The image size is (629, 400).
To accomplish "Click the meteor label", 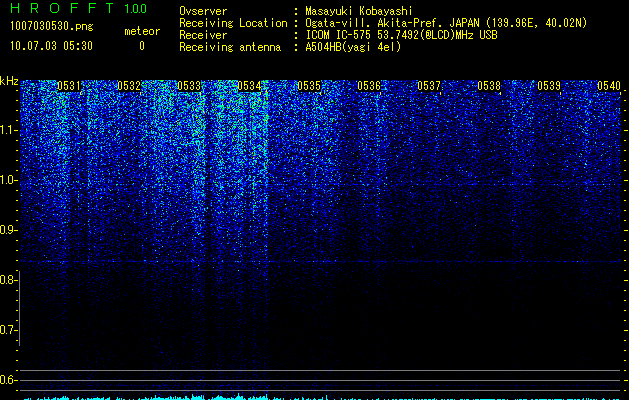I will click(x=142, y=31).
